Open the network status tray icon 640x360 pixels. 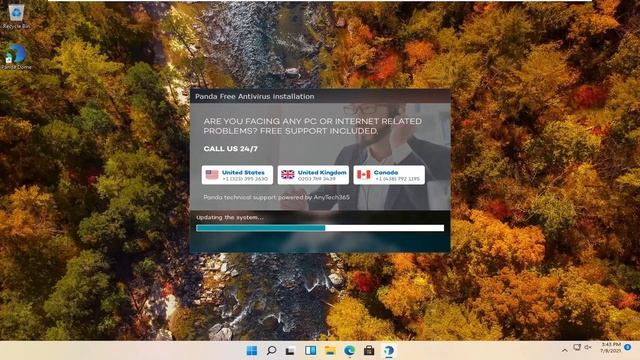tap(577, 347)
